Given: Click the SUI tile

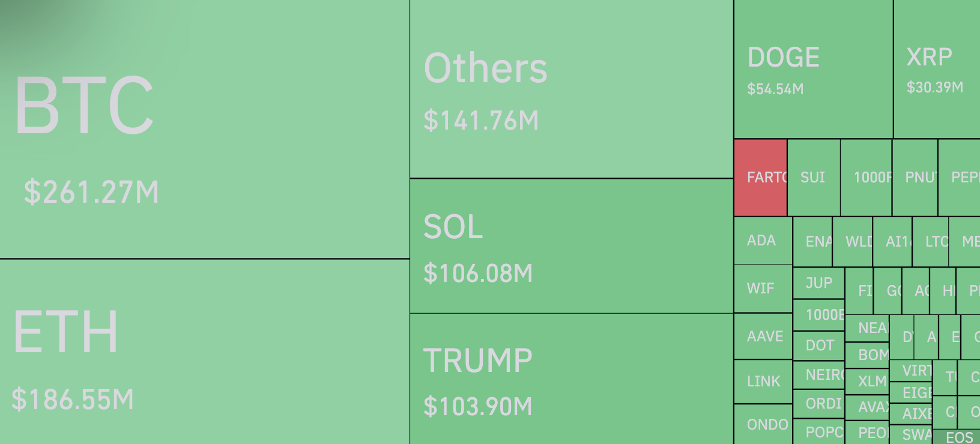Looking at the screenshot, I should point(813,178).
